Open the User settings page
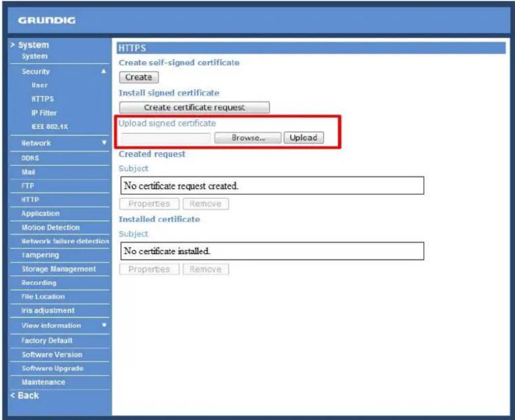This screenshot has height=420, width=515. pyautogui.click(x=40, y=85)
